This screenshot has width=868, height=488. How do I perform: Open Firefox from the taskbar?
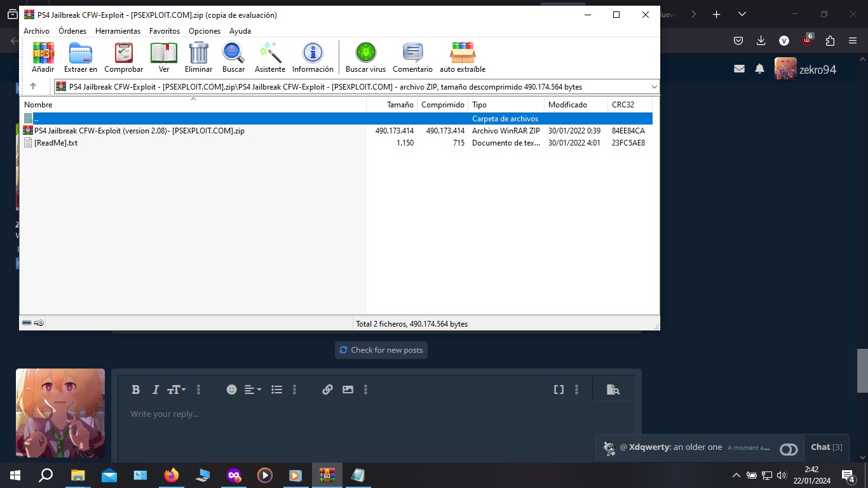pos(171,475)
